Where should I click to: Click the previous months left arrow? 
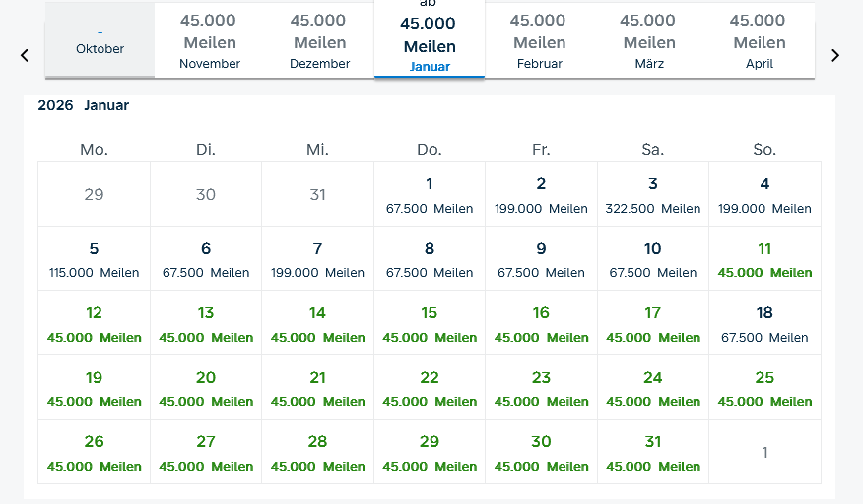pyautogui.click(x=25, y=56)
